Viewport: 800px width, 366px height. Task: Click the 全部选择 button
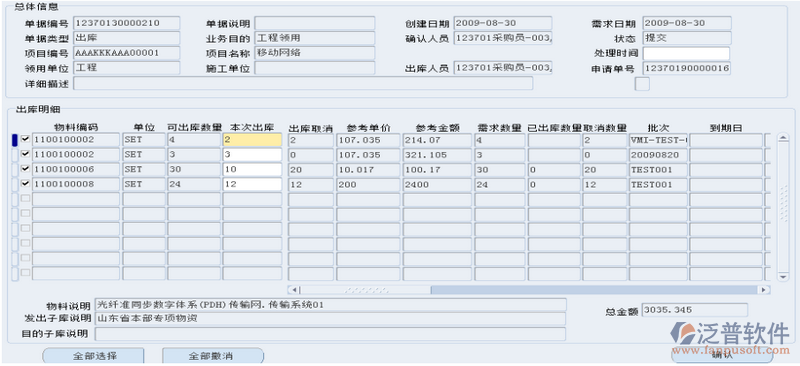click(93, 356)
